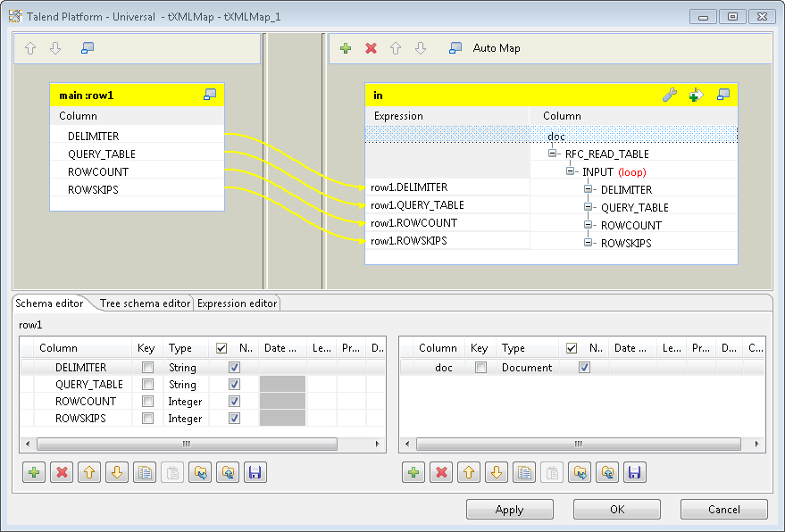Add a column using green plus in schema editor

click(x=33, y=472)
